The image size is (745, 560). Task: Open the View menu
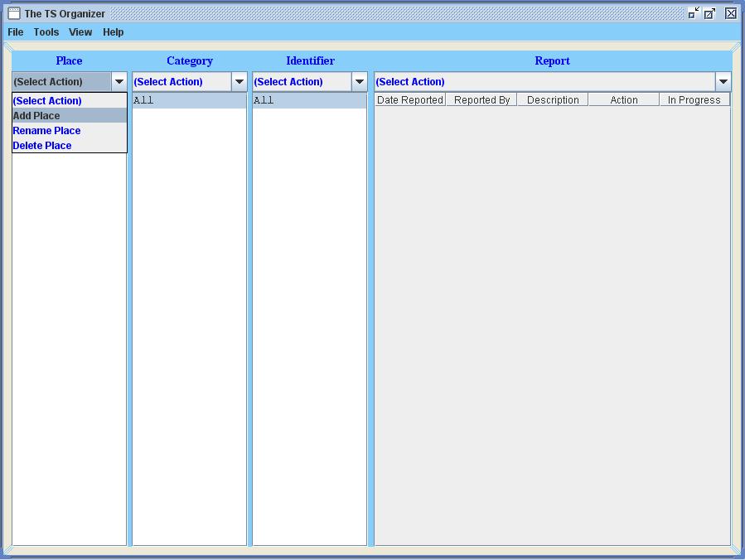click(80, 31)
